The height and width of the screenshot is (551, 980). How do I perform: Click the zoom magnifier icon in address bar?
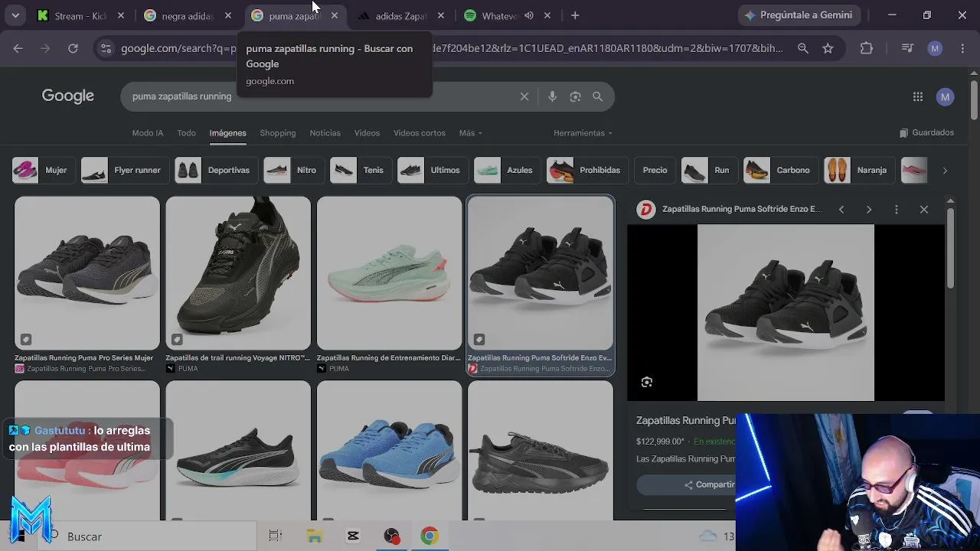[x=802, y=48]
